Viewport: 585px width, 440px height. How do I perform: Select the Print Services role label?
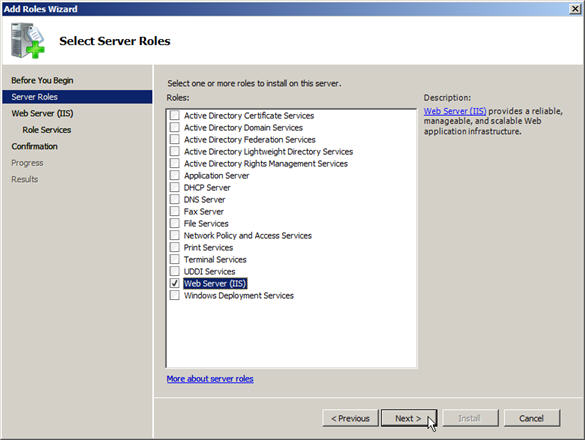pos(208,247)
